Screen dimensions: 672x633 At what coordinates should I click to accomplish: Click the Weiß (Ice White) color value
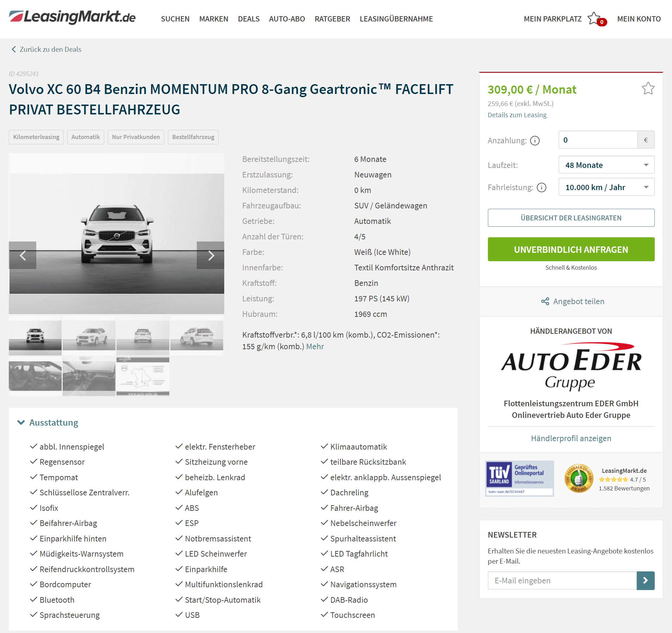tap(382, 252)
